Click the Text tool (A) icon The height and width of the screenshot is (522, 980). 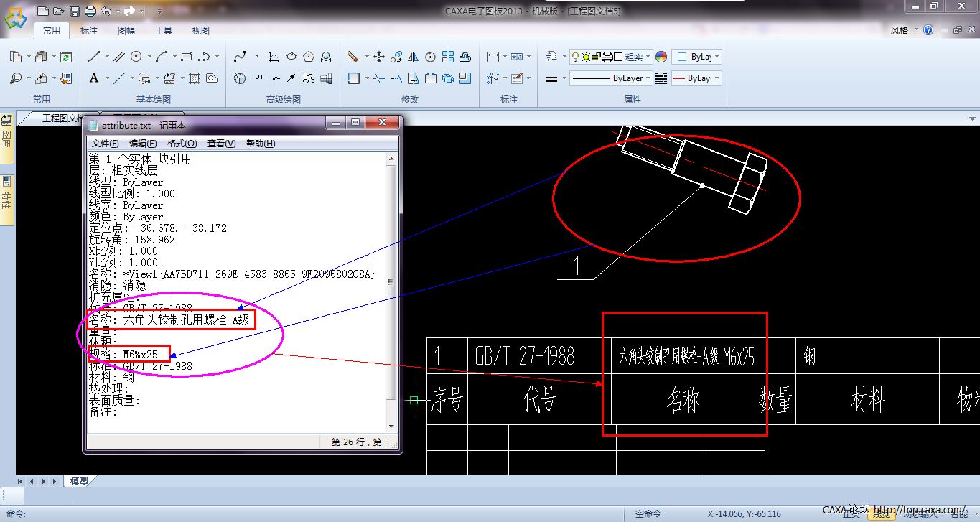pos(94,78)
